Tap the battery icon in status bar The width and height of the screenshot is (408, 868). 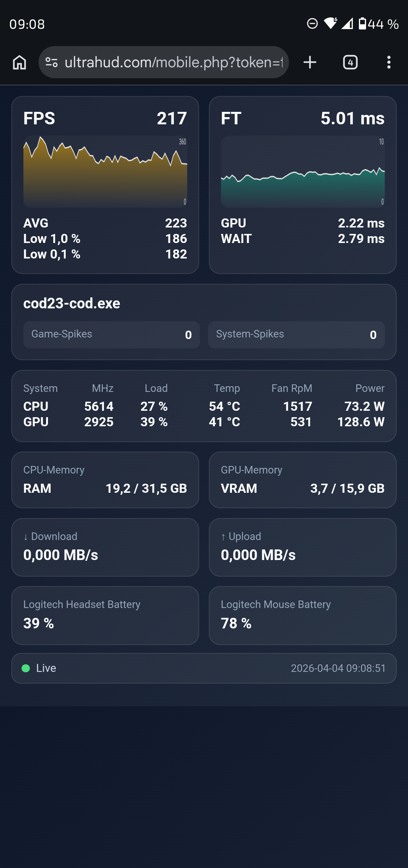(362, 24)
